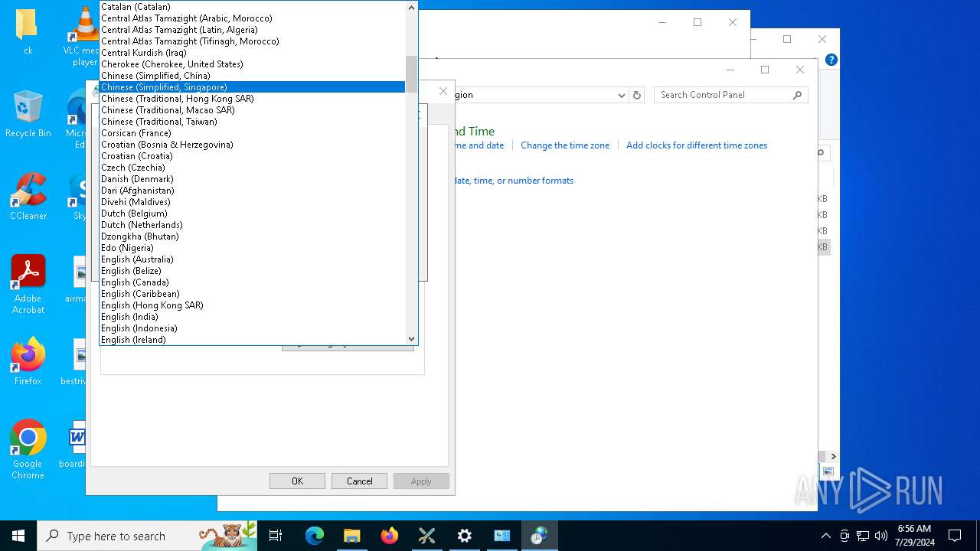This screenshot has width=980, height=551.
Task: Refresh the Control Panel address bar
Action: click(x=637, y=95)
